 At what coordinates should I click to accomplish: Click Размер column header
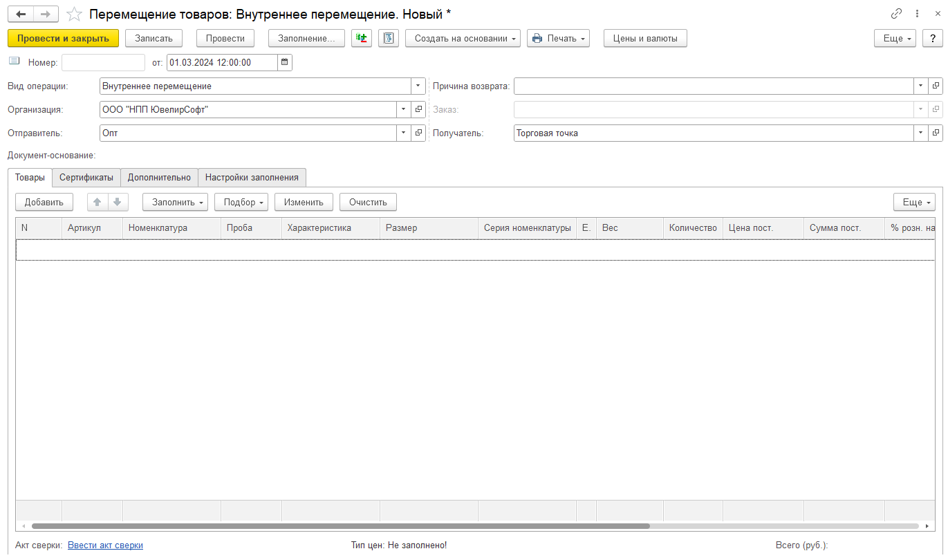pyautogui.click(x=429, y=227)
